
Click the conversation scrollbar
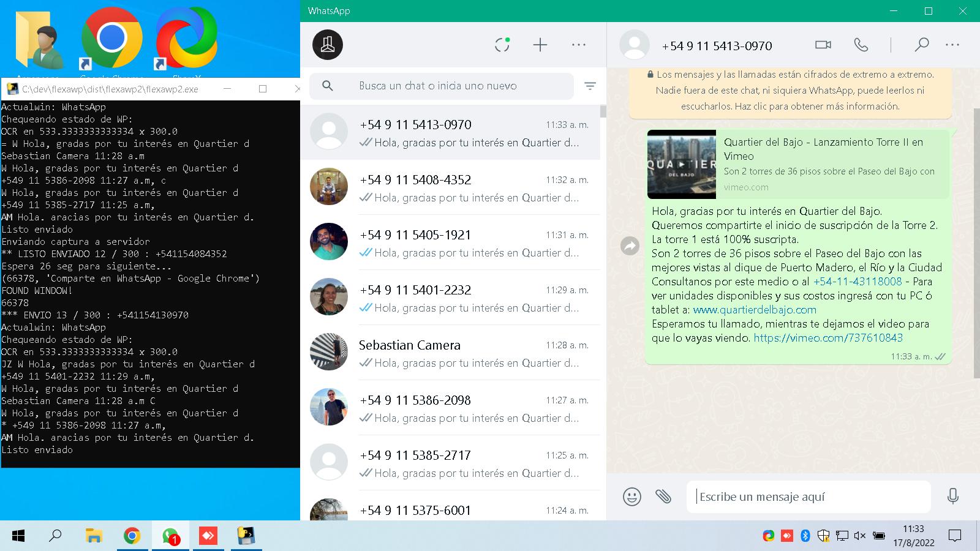click(976, 244)
